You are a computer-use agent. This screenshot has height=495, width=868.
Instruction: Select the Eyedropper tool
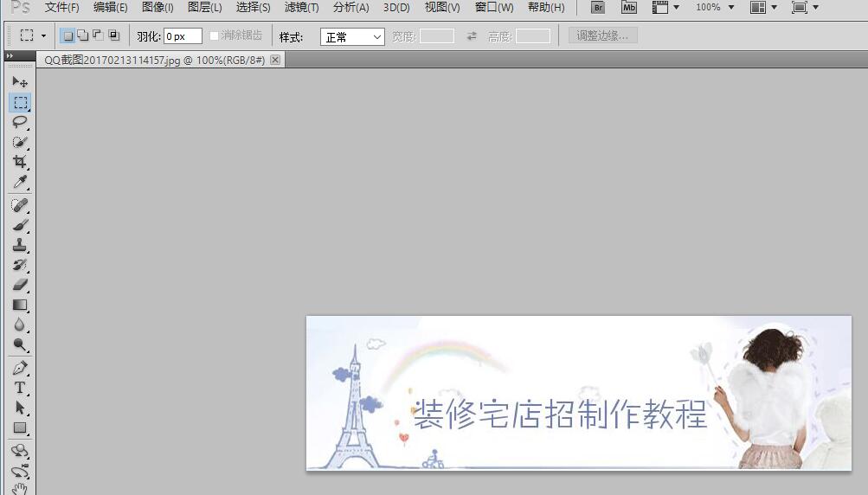coord(20,182)
